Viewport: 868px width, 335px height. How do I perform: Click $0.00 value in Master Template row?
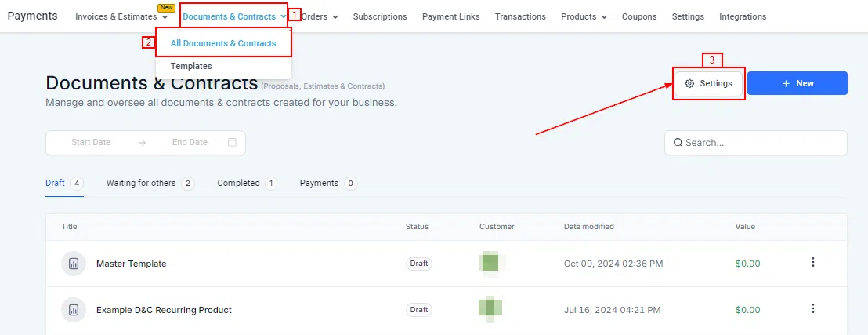[x=748, y=264]
